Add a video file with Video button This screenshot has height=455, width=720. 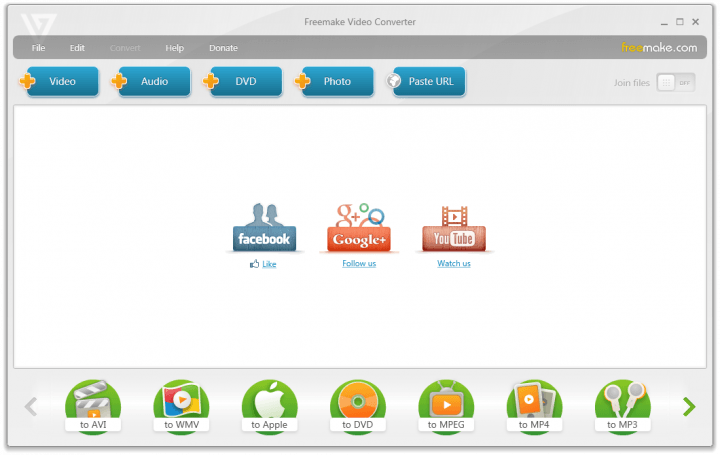(60, 82)
